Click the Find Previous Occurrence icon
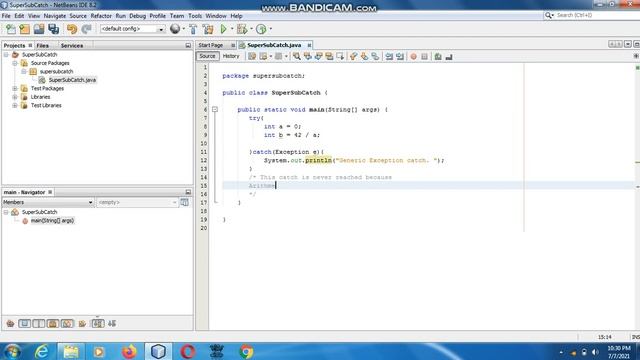The height and width of the screenshot is (360, 640). click(x=307, y=56)
